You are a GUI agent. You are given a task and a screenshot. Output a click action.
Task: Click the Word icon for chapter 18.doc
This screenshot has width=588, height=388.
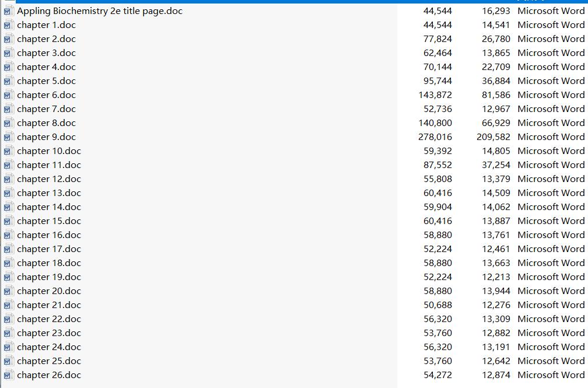point(9,263)
